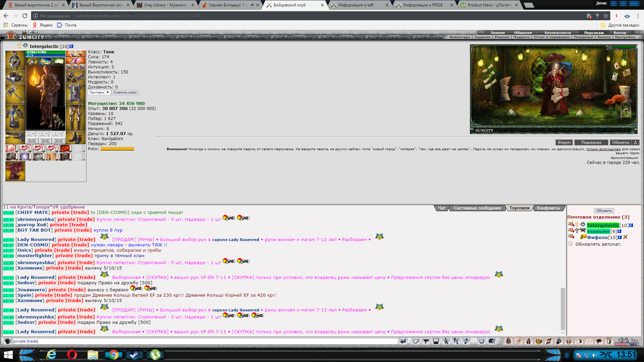Click the fire scroll in inventory bar
This screenshot has width=644, height=362.
point(66,148)
